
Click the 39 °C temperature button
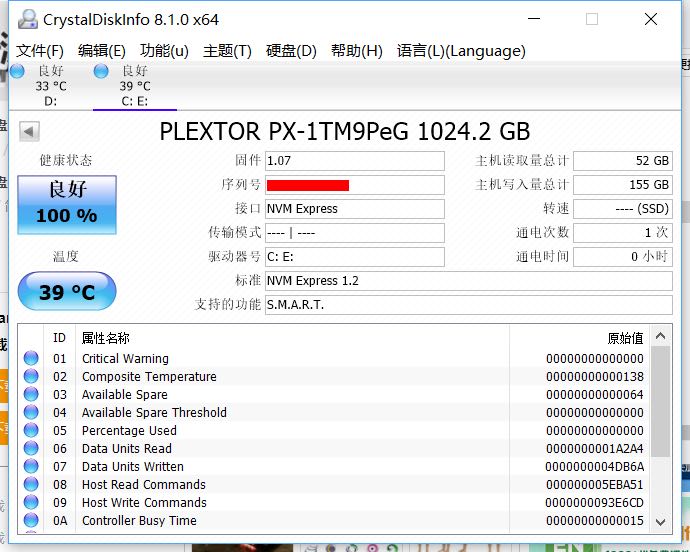pyautogui.click(x=67, y=291)
